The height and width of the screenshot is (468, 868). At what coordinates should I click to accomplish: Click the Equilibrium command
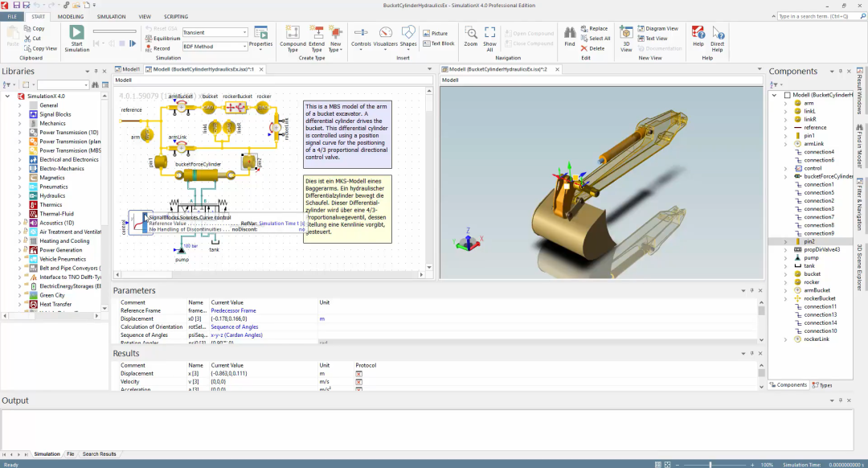click(162, 39)
